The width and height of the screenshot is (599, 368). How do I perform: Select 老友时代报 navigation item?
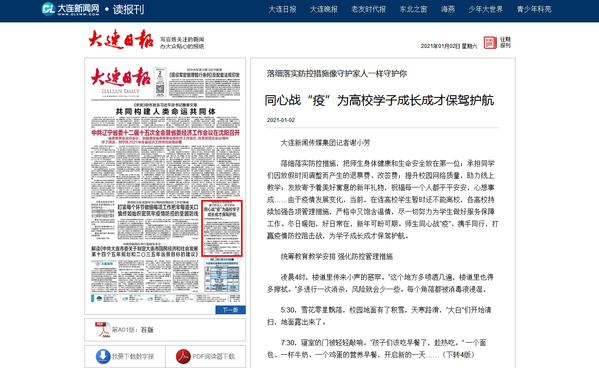point(369,9)
